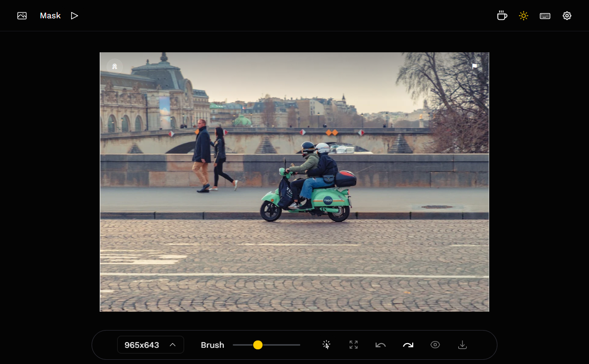Expand the 965x643 size dropdown
This screenshot has width=589, height=364.
click(x=150, y=345)
